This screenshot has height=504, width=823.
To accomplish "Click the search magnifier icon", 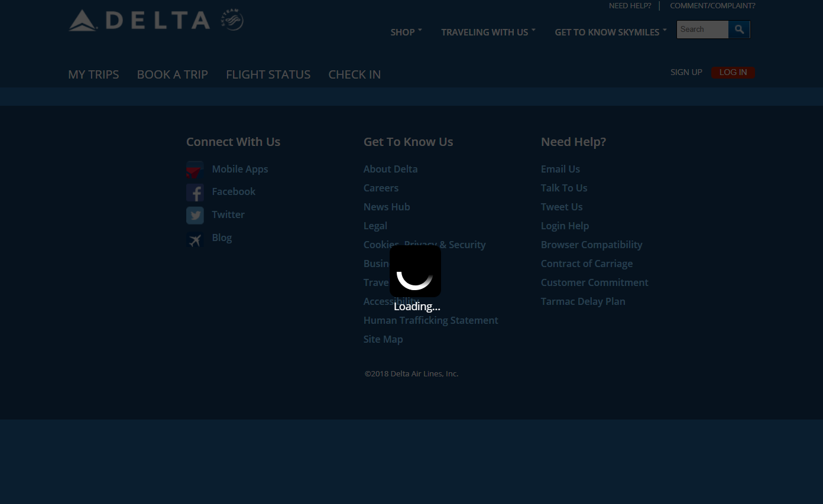I will pyautogui.click(x=738, y=29).
